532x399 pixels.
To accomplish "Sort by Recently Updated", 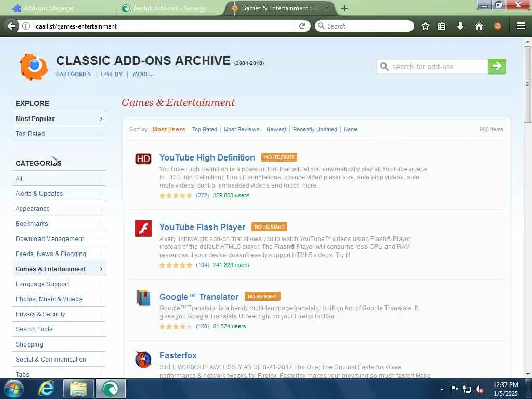I will coord(315,129).
